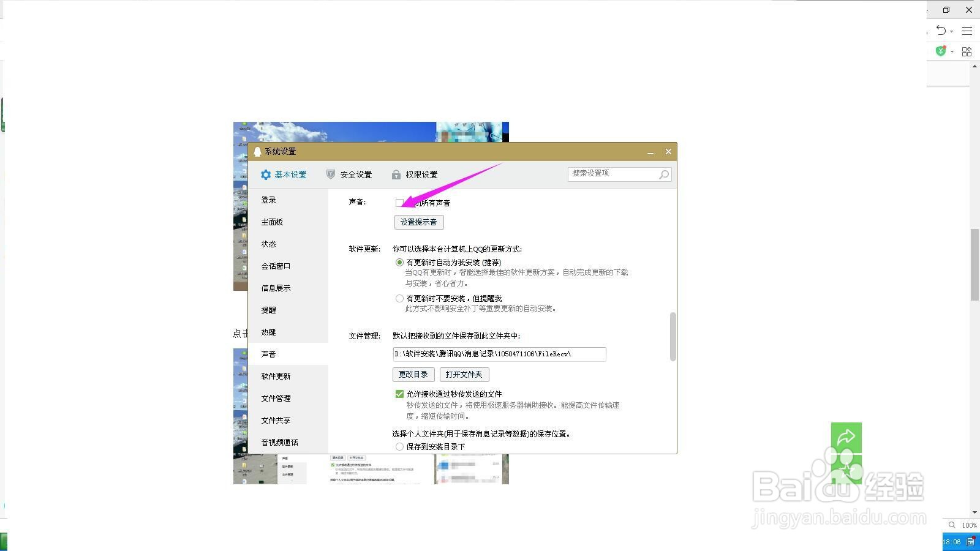980x551 pixels.
Task: Click the gear icon beside 基本设置
Action: tap(266, 174)
